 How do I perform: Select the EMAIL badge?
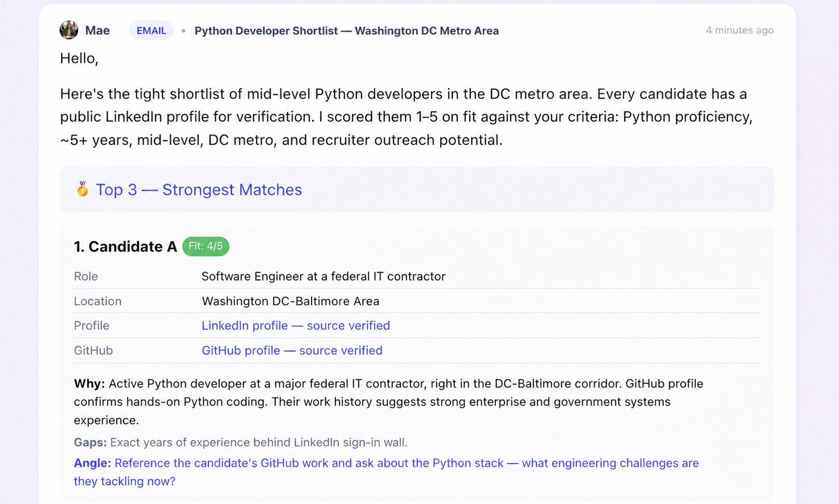point(151,31)
